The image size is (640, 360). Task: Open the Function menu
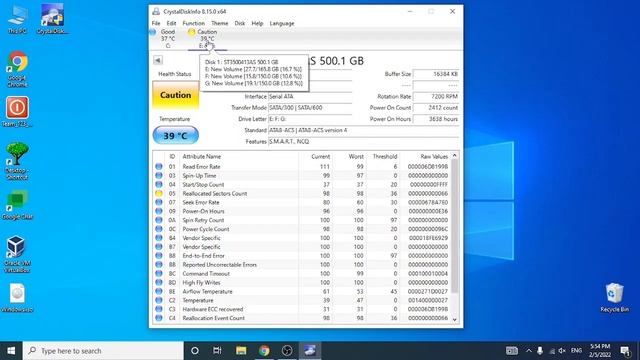point(193,23)
